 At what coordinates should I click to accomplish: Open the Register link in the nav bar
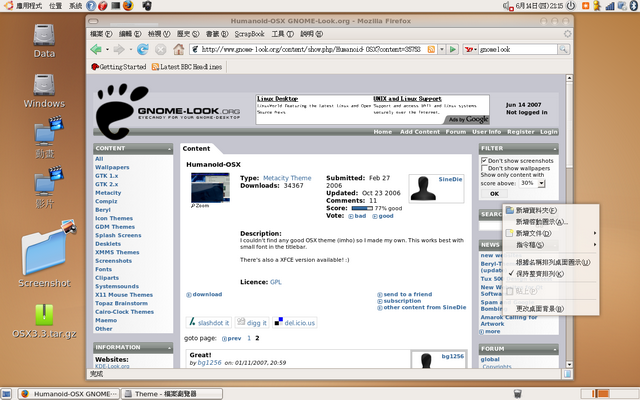click(520, 132)
